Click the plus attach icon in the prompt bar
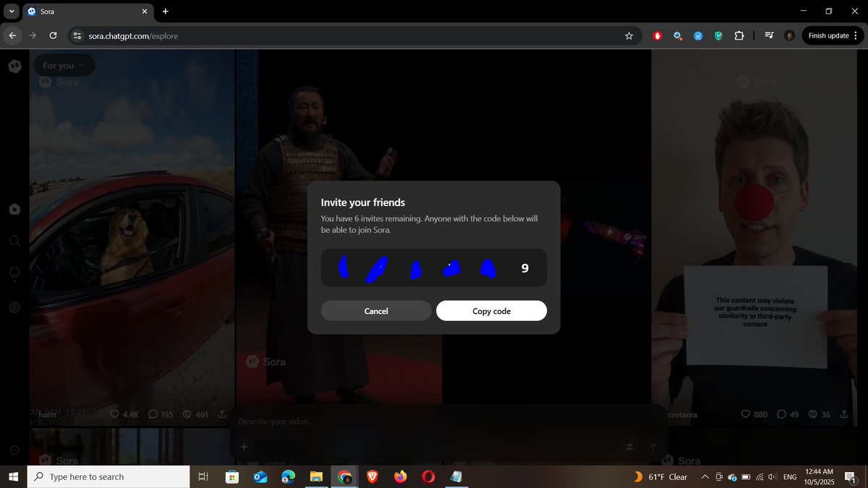Viewport: 868px width, 488px height. coord(244,447)
